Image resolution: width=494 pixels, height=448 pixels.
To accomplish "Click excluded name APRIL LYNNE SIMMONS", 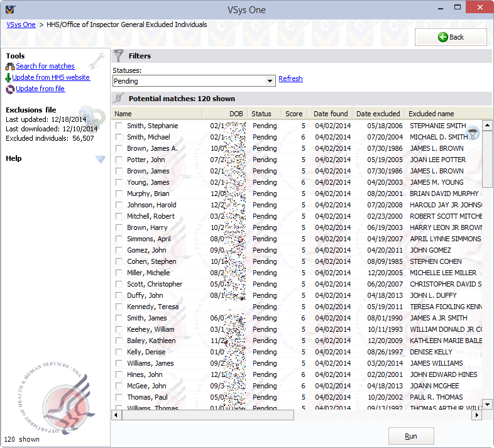I will 446,239.
